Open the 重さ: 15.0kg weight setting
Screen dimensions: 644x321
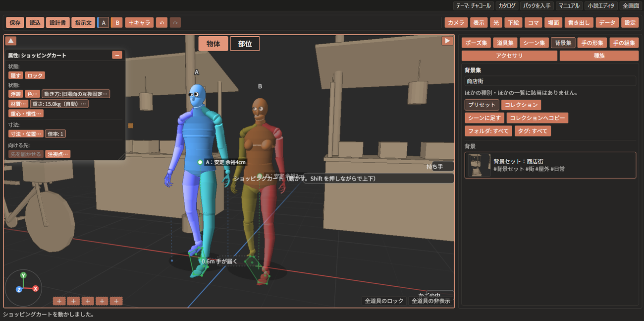[x=59, y=104]
